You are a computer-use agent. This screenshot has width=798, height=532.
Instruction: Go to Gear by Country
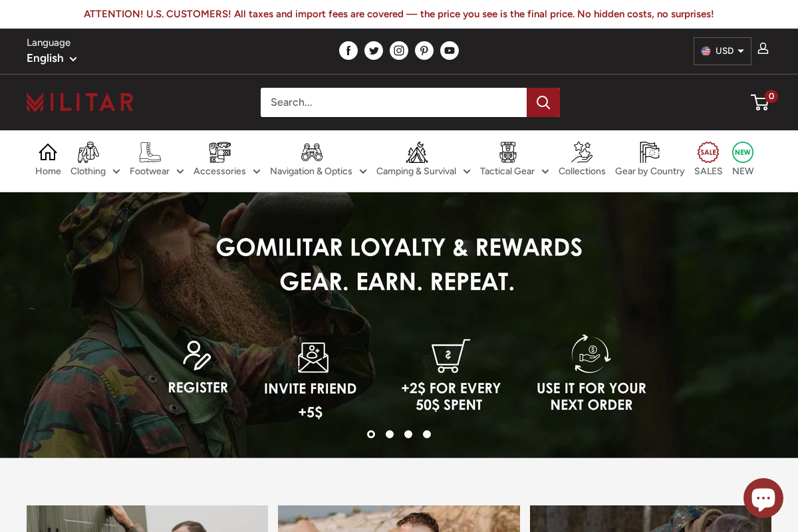coord(650,160)
